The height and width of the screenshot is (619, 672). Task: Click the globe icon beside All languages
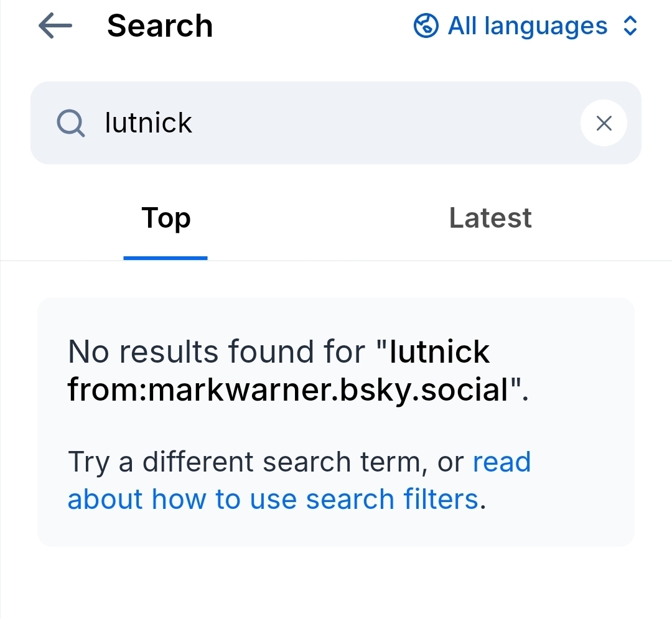click(x=426, y=26)
